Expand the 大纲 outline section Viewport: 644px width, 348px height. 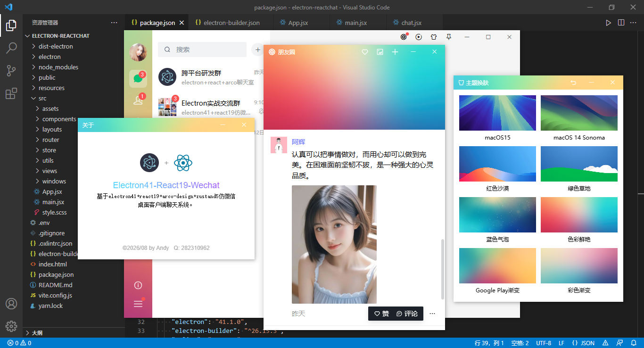(x=73, y=332)
